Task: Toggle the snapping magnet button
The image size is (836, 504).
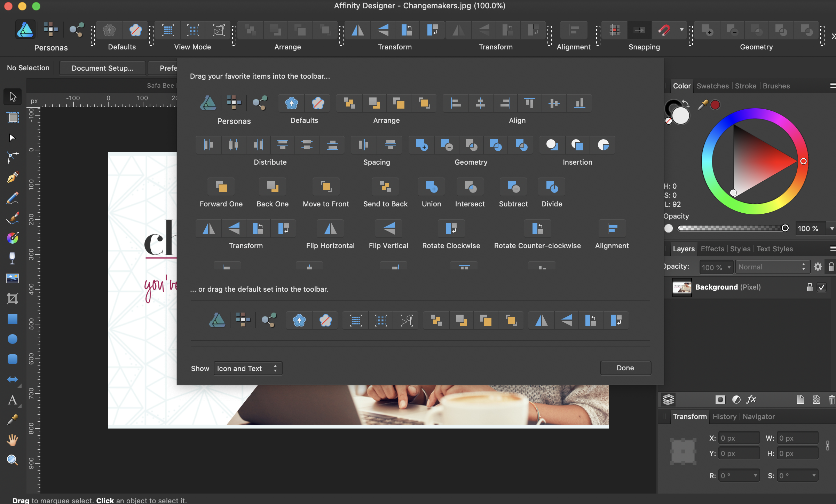Action: point(664,31)
